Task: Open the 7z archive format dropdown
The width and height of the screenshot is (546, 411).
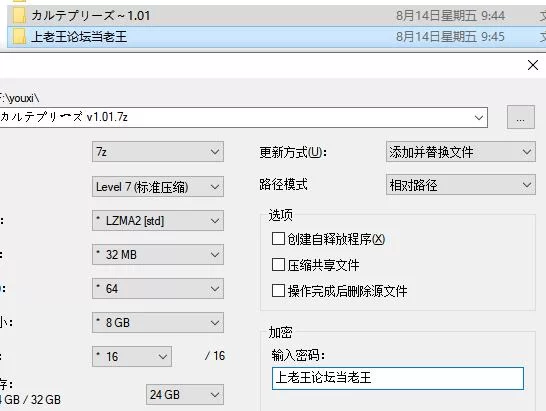Action: pos(158,152)
